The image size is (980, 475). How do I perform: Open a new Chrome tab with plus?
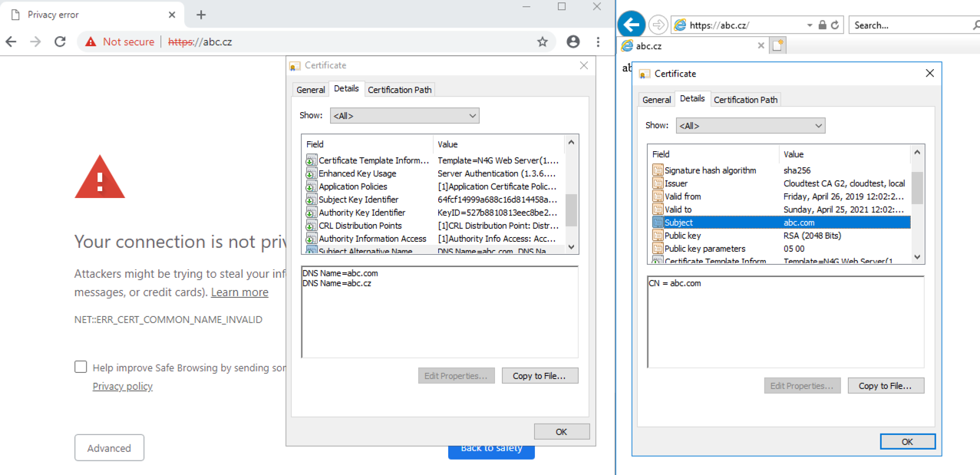tap(201, 15)
